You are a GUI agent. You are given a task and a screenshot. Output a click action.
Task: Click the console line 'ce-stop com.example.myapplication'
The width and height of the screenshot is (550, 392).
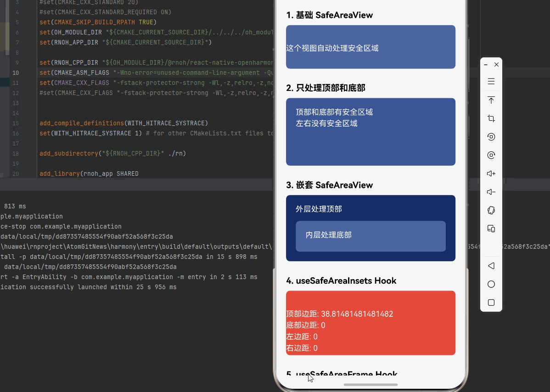61,226
